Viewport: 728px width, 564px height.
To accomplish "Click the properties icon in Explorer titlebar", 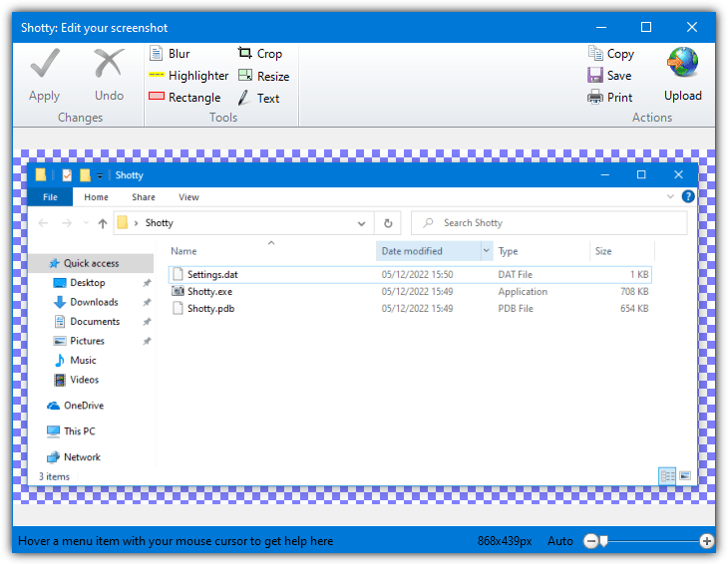I will pos(67,175).
